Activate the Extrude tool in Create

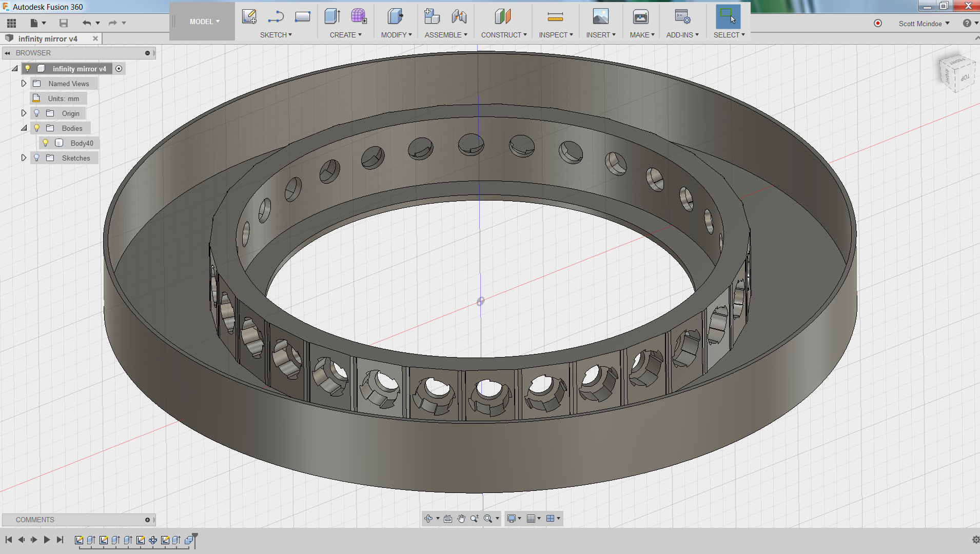coord(332,16)
